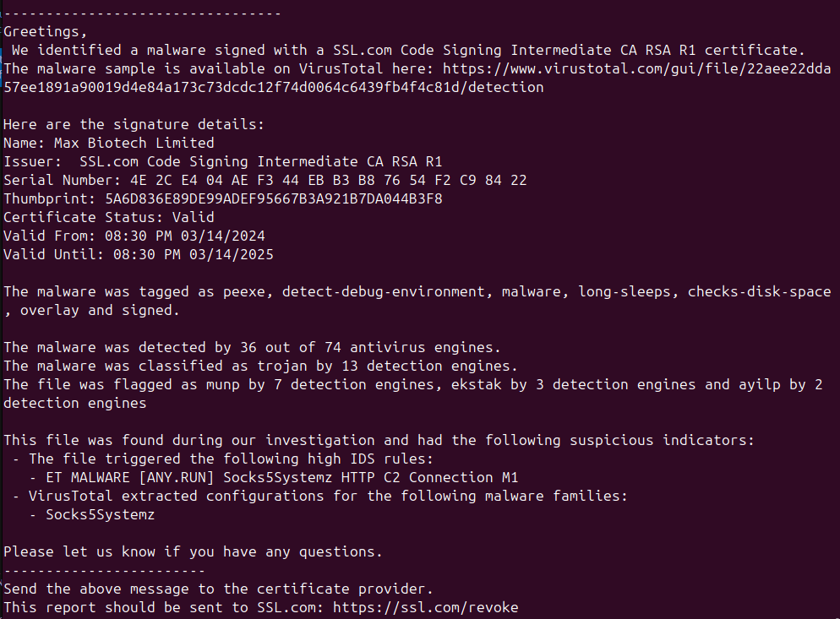Screen dimensions: 840x619
Task: Click the Thumbprint hash value
Action: (273, 198)
